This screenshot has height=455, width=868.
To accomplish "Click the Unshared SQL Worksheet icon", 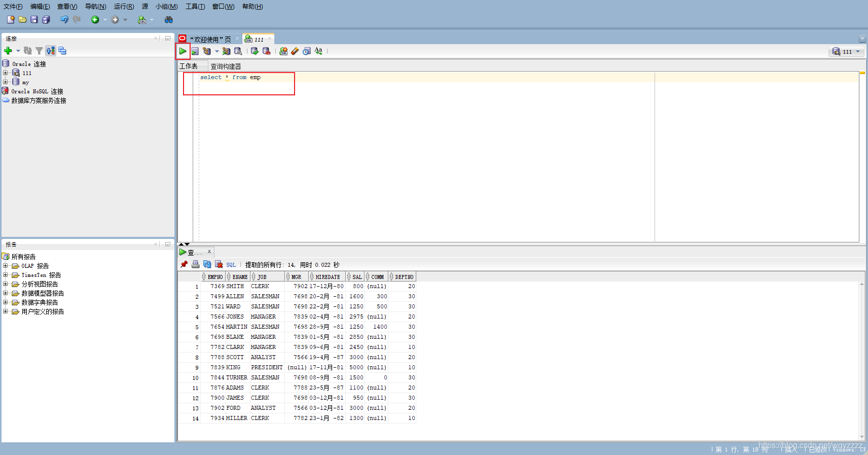I will pyautogui.click(x=283, y=51).
